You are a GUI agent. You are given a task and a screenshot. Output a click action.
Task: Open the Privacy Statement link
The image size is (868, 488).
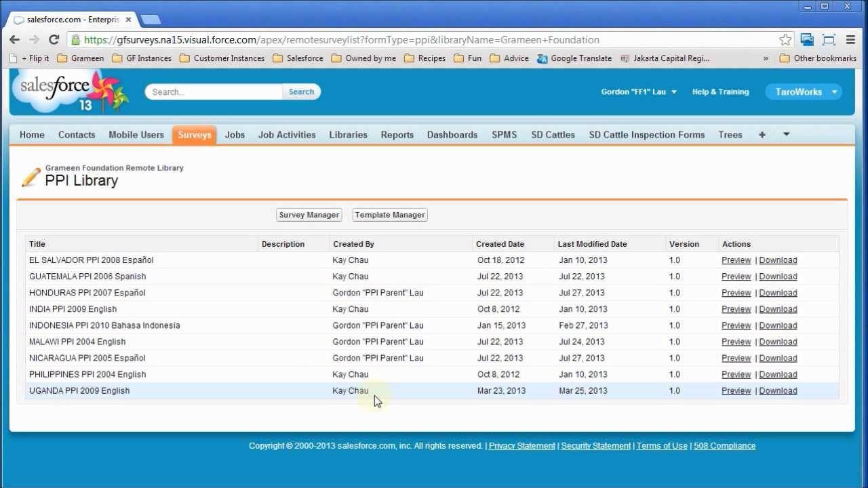[x=522, y=446]
